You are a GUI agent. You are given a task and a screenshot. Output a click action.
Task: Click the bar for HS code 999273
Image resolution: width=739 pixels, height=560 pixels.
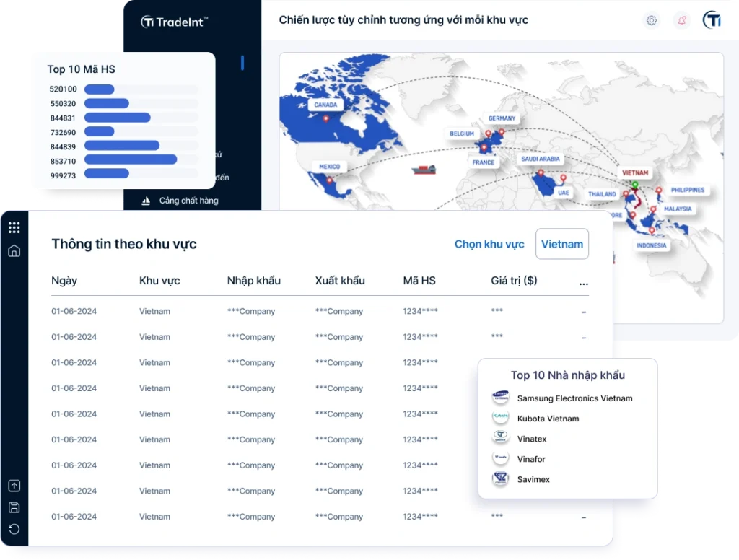click(x=107, y=174)
